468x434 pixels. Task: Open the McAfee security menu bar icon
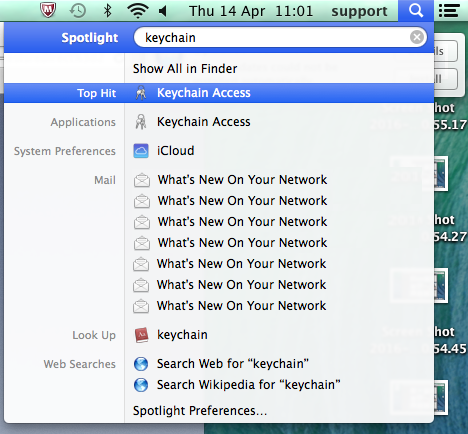point(48,10)
